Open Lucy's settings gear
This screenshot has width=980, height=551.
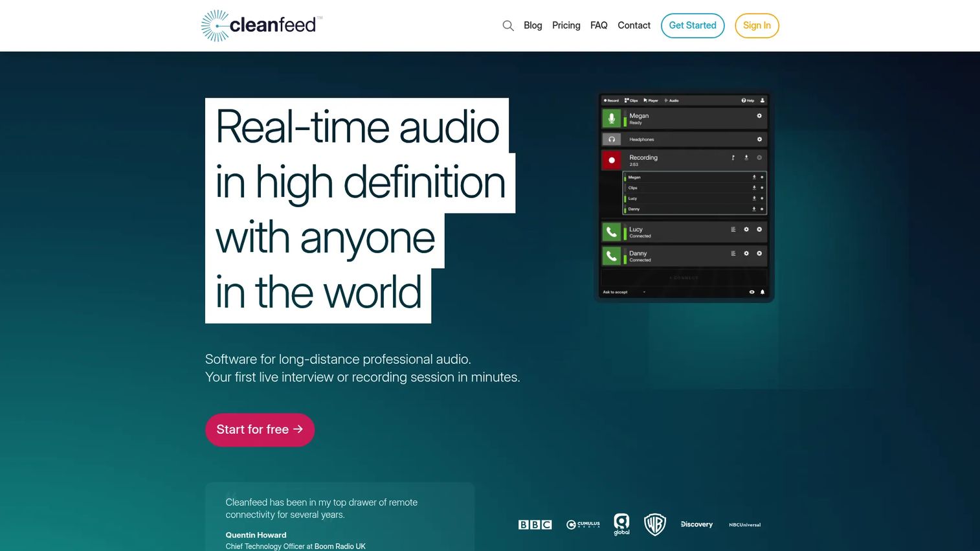746,229
